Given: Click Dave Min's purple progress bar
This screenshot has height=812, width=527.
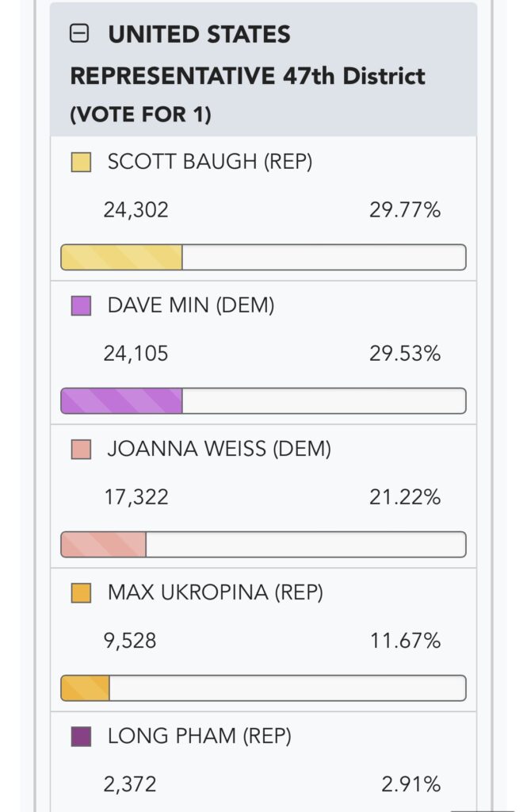Looking at the screenshot, I should coord(263,400).
